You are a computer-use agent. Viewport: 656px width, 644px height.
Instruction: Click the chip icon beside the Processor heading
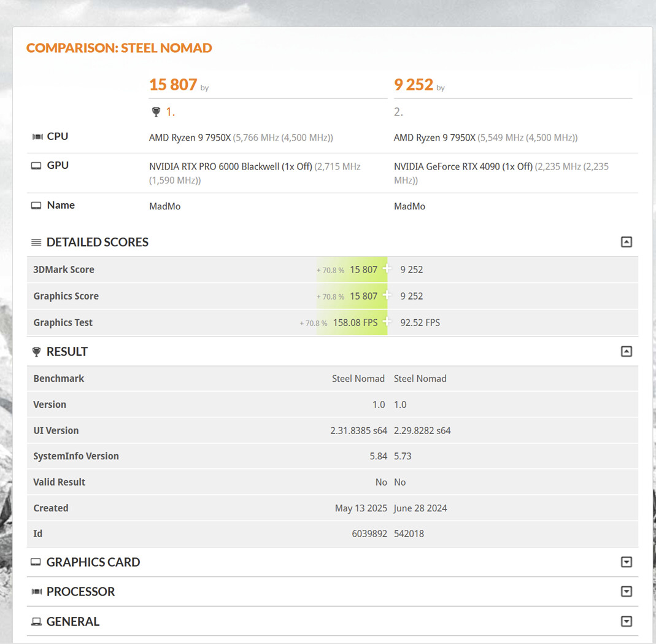point(37,592)
